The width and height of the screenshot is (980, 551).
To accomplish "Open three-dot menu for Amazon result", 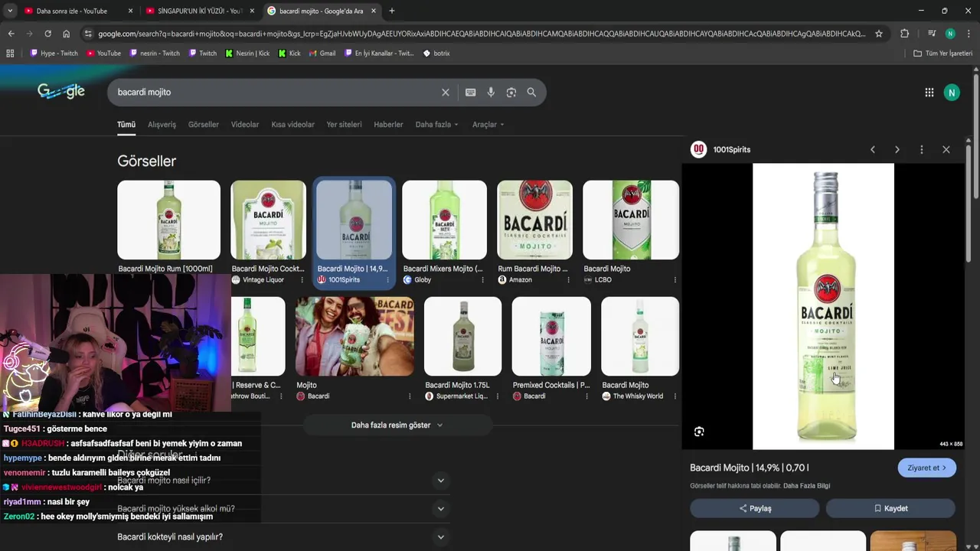I will coord(569,280).
